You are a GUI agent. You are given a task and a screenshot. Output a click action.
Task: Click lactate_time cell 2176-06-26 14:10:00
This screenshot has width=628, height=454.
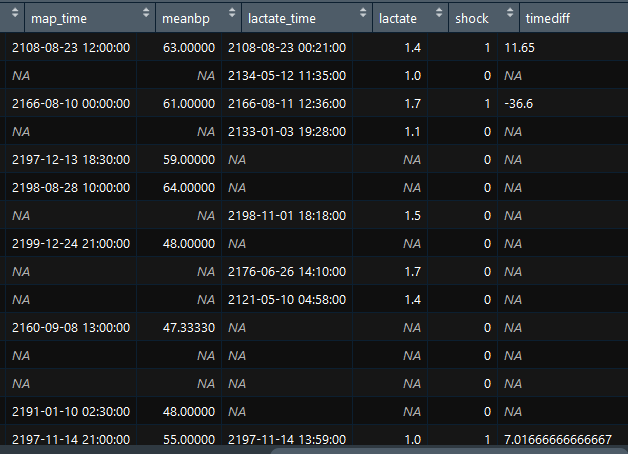287,272
